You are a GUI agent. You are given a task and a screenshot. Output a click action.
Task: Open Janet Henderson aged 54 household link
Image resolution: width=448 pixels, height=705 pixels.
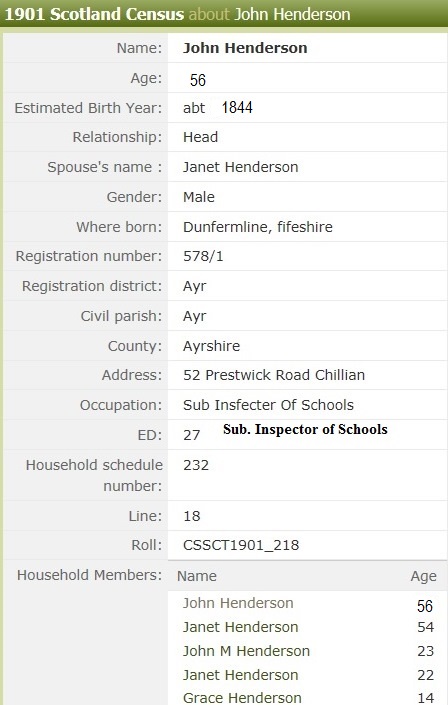[x=240, y=627]
